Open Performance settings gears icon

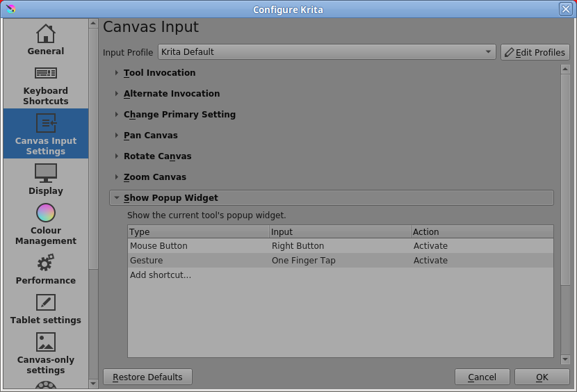46,263
